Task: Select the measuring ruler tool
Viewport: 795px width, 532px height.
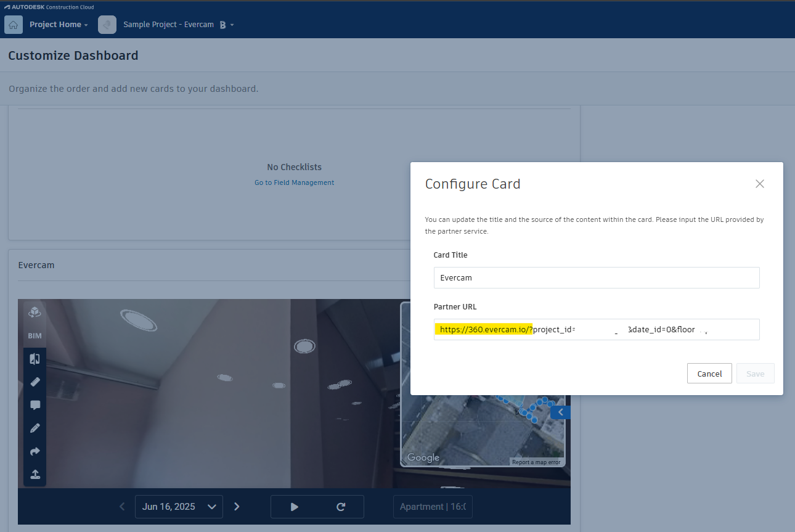Action: [35, 382]
